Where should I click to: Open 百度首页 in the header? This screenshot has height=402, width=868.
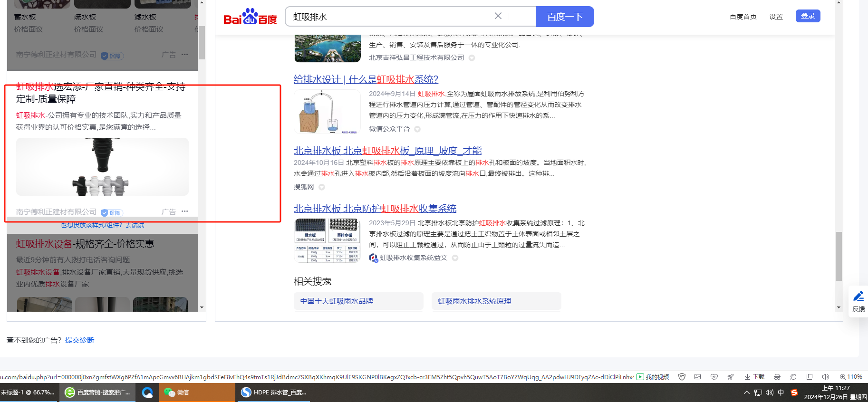(743, 17)
